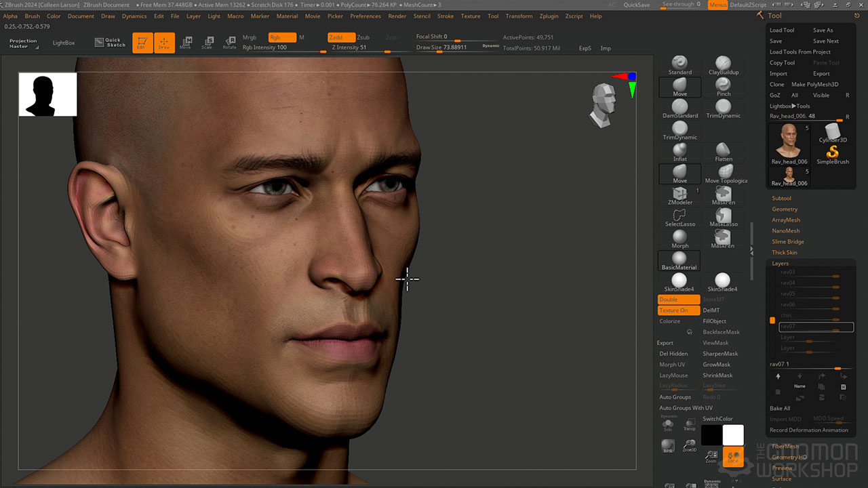The image size is (868, 488).
Task: Open the Quick Sketch tool
Action: [x=110, y=43]
